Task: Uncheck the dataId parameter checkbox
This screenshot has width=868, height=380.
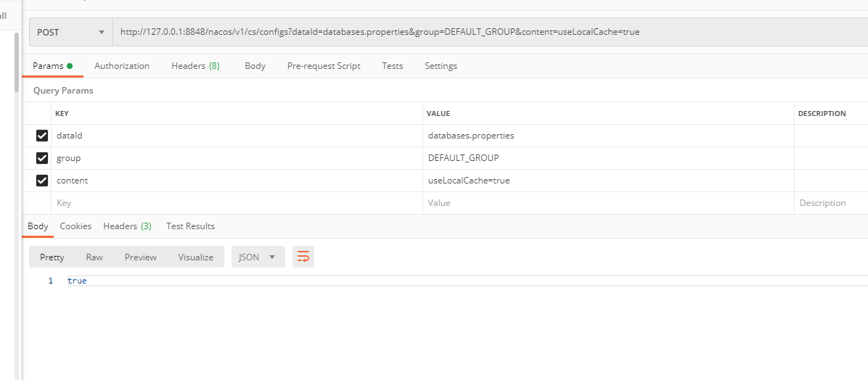Action: pyautogui.click(x=42, y=136)
